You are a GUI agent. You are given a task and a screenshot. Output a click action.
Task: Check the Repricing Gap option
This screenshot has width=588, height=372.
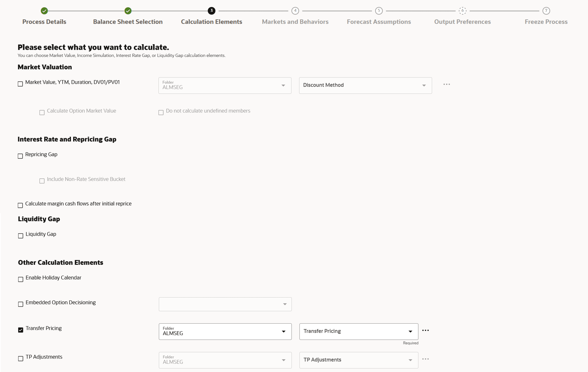pos(20,156)
